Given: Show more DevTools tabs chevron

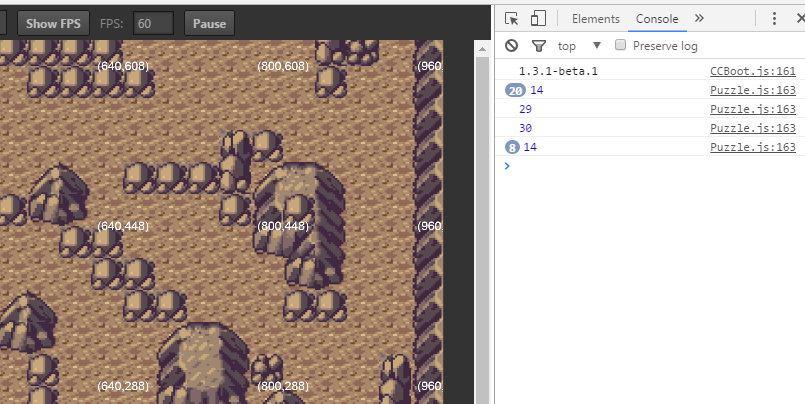Looking at the screenshot, I should click(699, 18).
